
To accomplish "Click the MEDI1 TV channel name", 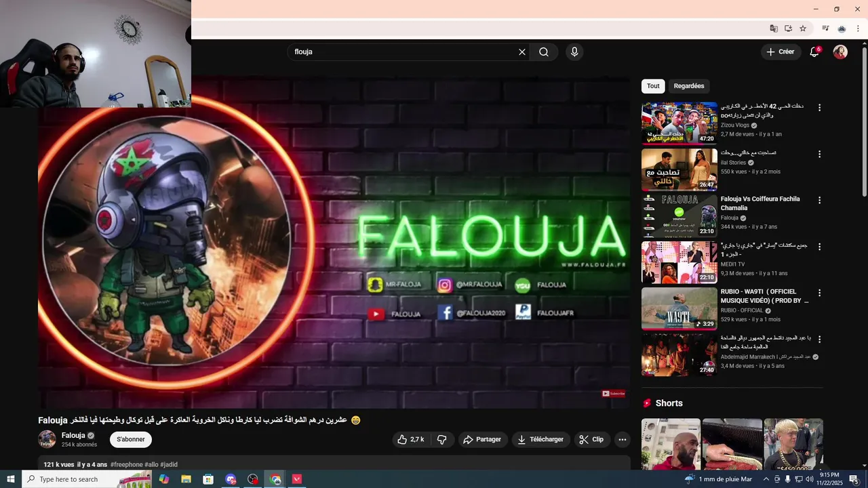I will click(732, 264).
